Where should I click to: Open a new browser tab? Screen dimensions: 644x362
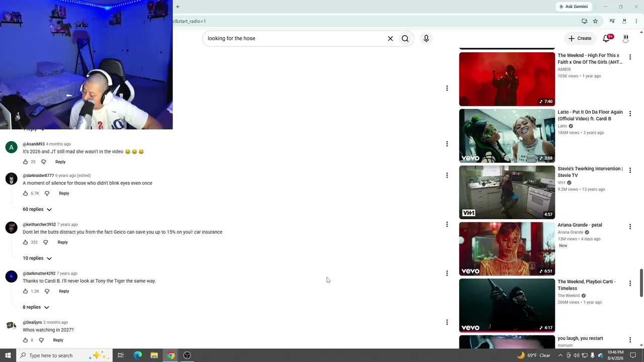point(178,7)
